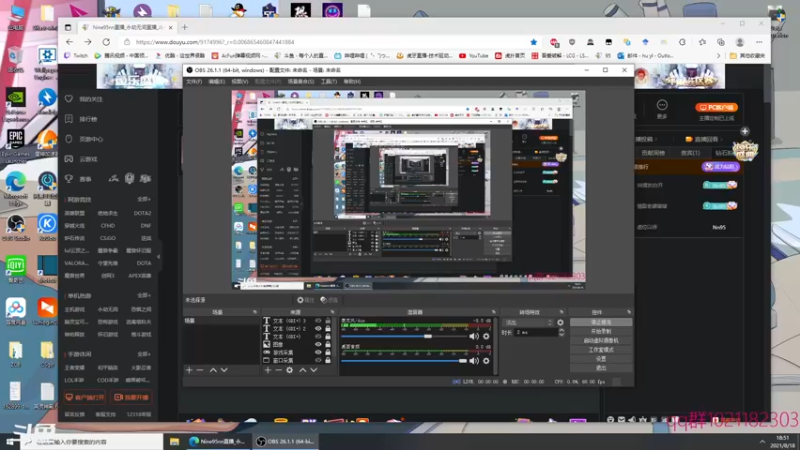This screenshot has width=800, height=450.
Task: Click the browser address bar URL field
Action: click(327, 42)
